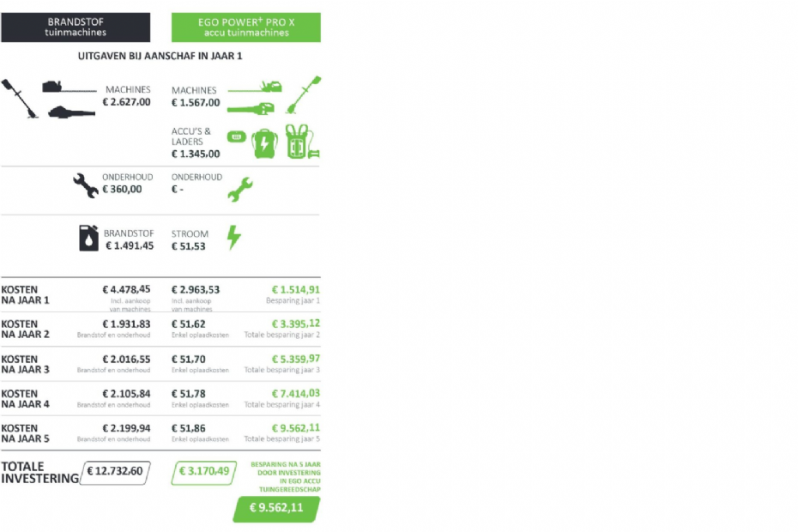Viewport: 798px width, 532px height.
Task: Click the black maintenance wrench icon
Action: pyautogui.click(x=85, y=184)
